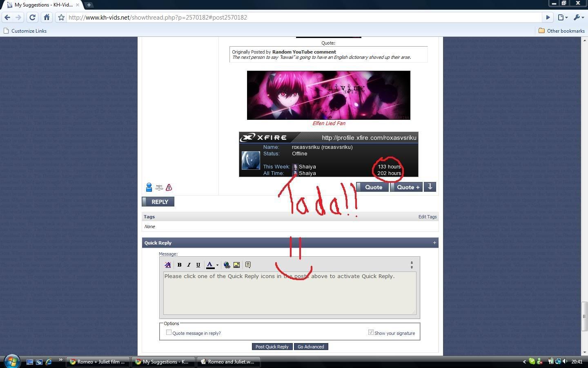
Task: Click the reputation scales icon
Action: [159, 187]
